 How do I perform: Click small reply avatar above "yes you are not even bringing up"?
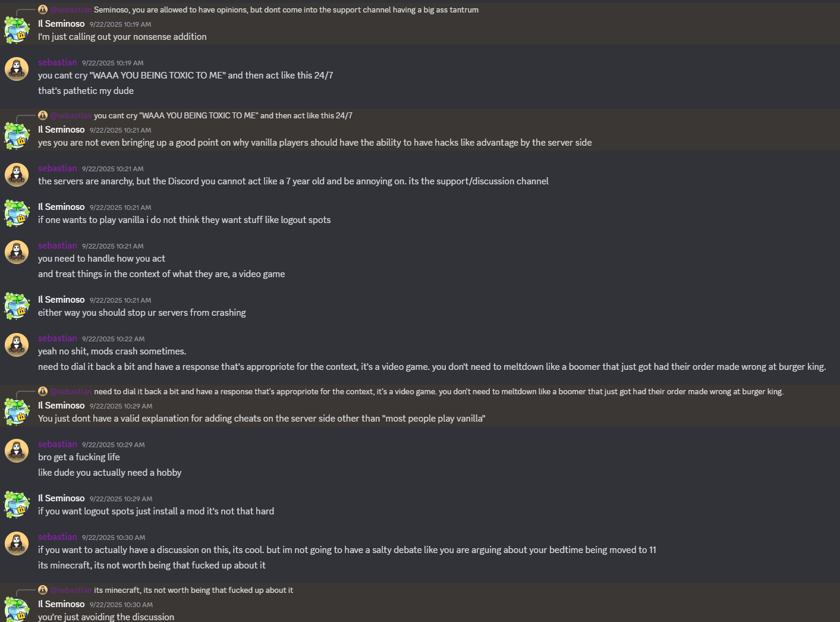pos(43,115)
